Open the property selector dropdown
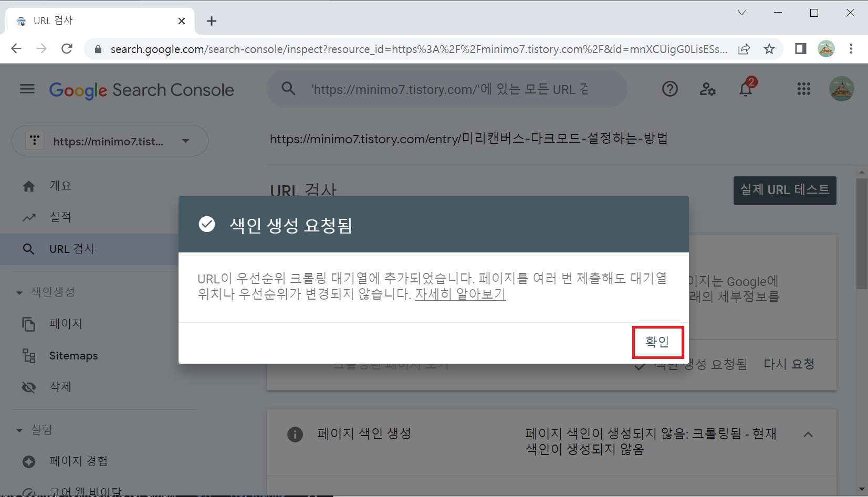868x497 pixels. click(110, 141)
